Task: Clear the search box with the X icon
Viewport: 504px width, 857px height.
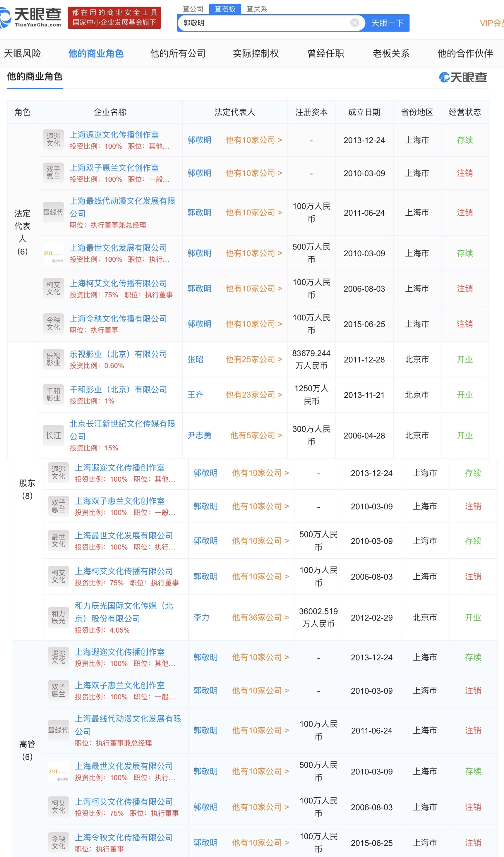Action: [355, 23]
